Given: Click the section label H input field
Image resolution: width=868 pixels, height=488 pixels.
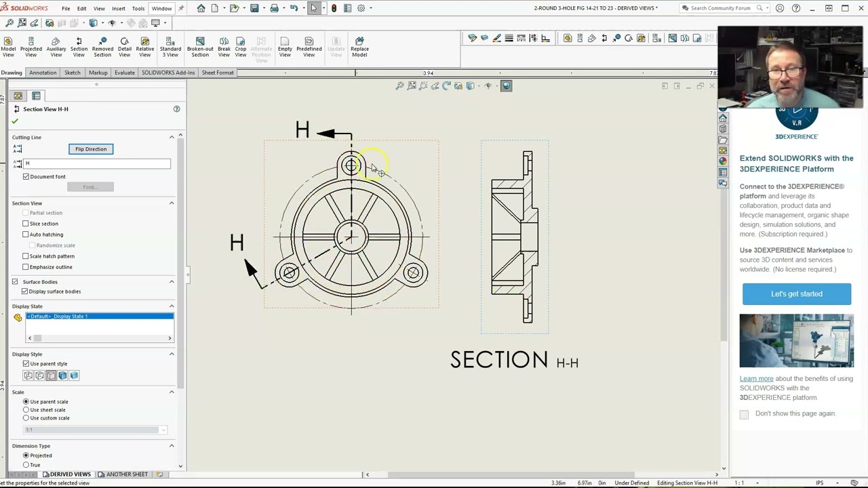Looking at the screenshot, I should (x=97, y=163).
